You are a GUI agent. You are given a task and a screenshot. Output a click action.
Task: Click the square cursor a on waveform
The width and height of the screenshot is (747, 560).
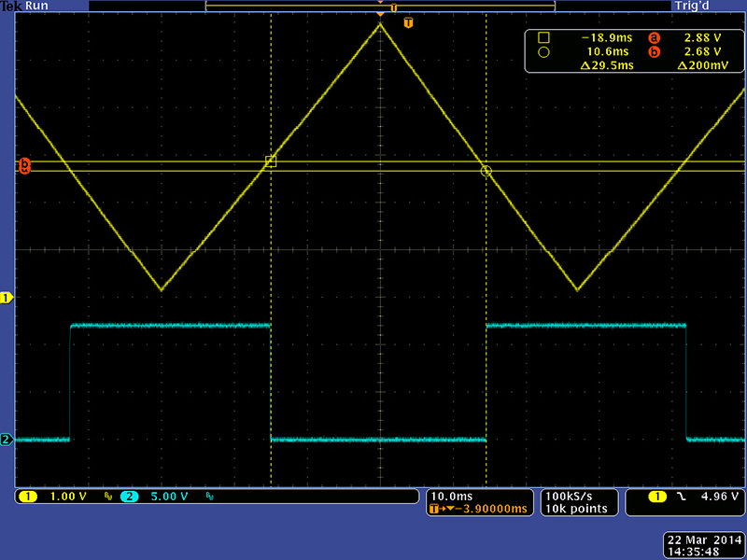coord(271,161)
